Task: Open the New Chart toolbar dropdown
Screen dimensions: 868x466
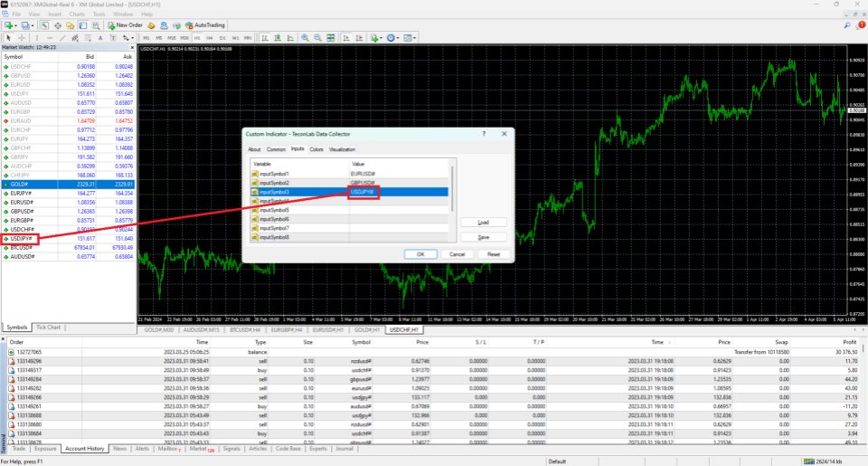Action: (10, 25)
